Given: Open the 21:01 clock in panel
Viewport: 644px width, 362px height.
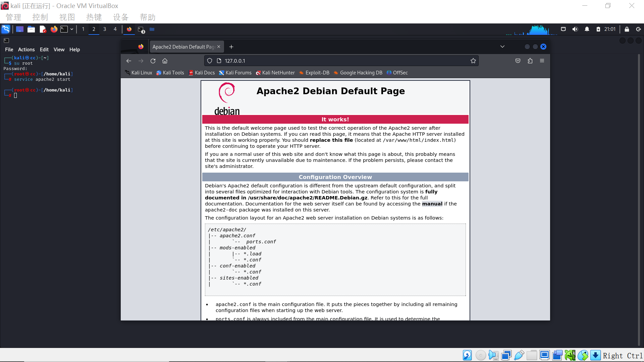Looking at the screenshot, I should click(x=610, y=29).
